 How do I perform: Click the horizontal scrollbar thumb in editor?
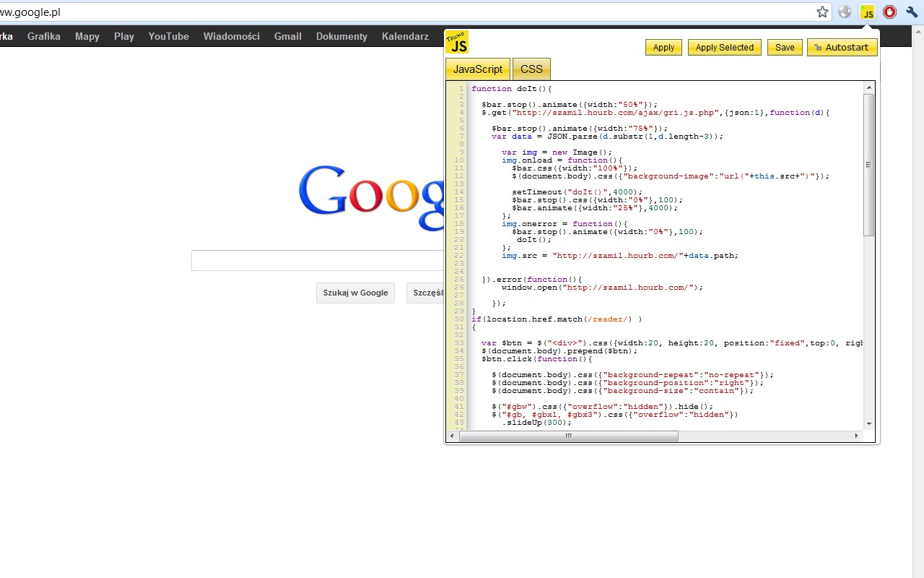pos(569,436)
